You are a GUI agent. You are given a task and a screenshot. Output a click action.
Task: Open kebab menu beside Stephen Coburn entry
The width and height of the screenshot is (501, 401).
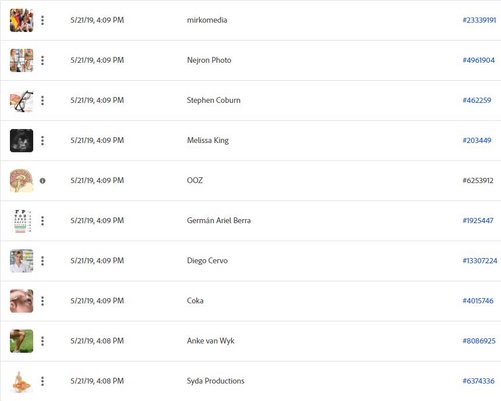click(42, 100)
